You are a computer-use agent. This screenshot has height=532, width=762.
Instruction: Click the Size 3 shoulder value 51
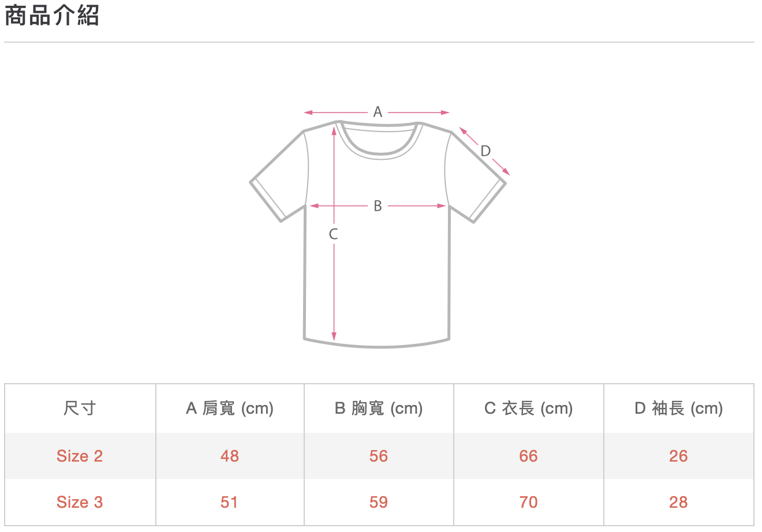tap(230, 502)
